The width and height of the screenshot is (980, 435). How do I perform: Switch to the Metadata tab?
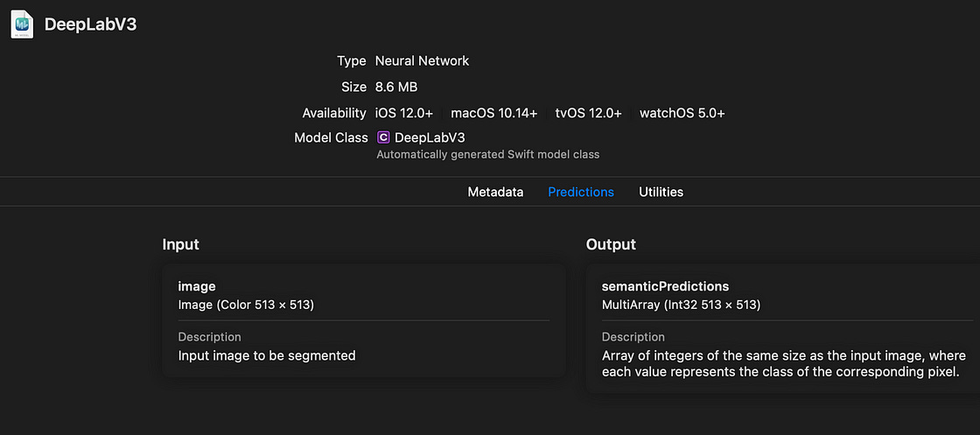pyautogui.click(x=495, y=192)
